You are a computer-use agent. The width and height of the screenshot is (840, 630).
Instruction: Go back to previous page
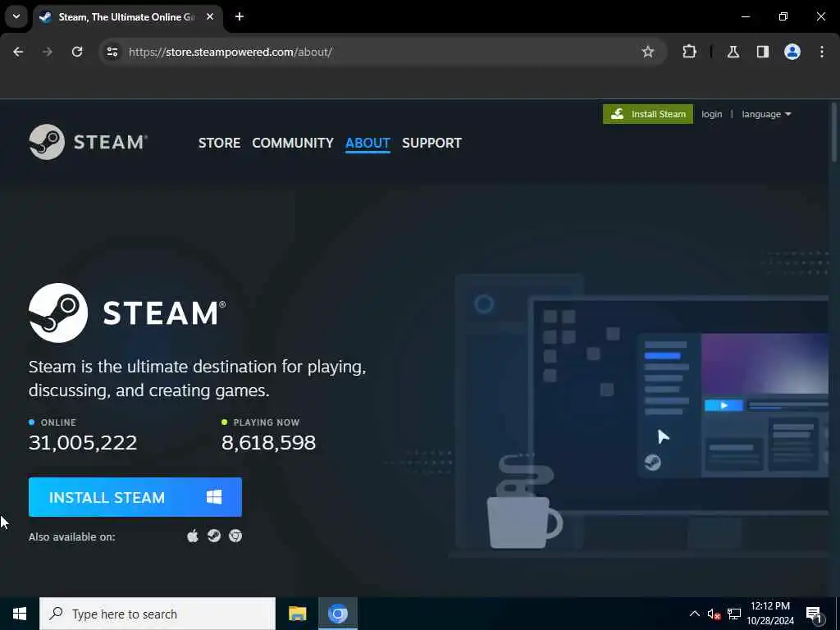18,52
